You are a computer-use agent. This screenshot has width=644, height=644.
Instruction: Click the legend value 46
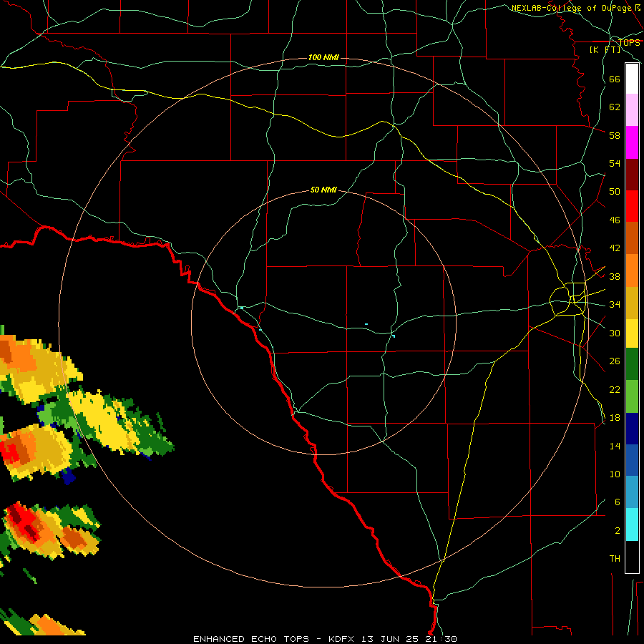coord(615,220)
